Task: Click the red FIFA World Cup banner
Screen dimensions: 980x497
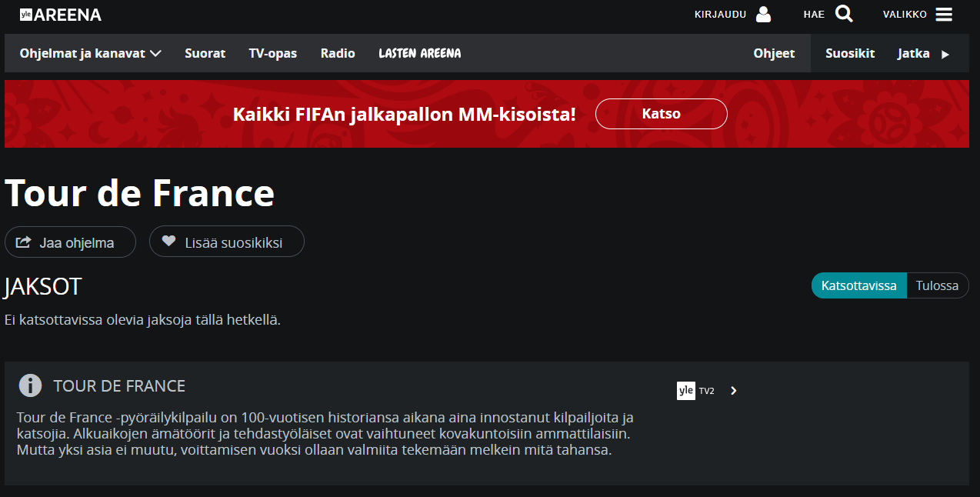Action: pyautogui.click(x=489, y=113)
